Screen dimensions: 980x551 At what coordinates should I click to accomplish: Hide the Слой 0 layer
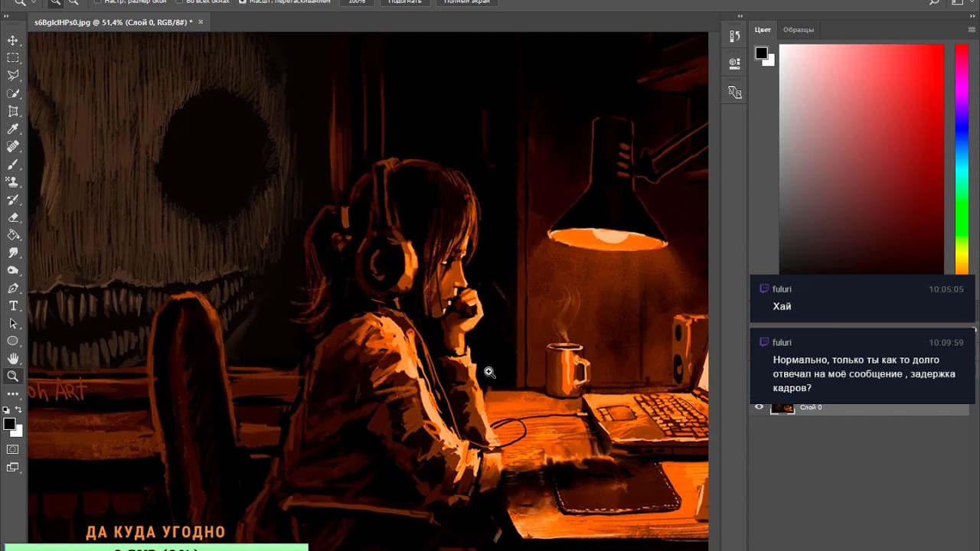click(x=759, y=407)
